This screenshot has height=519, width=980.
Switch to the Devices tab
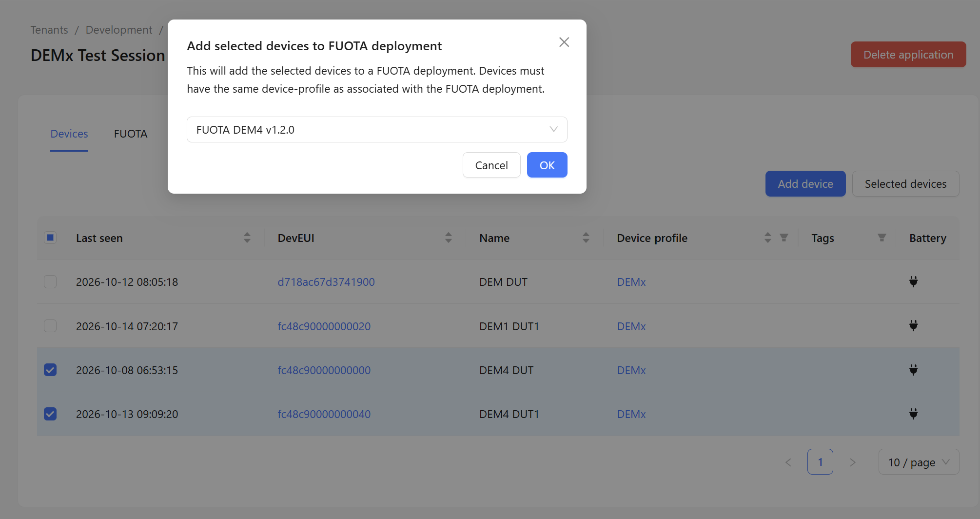[x=69, y=134]
